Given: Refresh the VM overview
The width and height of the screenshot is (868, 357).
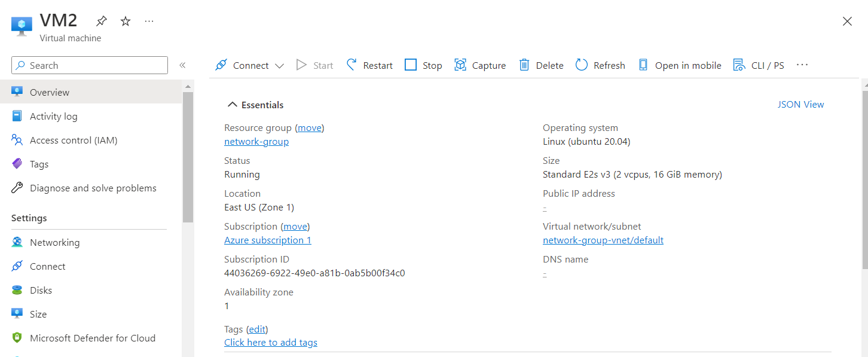Looking at the screenshot, I should point(600,65).
